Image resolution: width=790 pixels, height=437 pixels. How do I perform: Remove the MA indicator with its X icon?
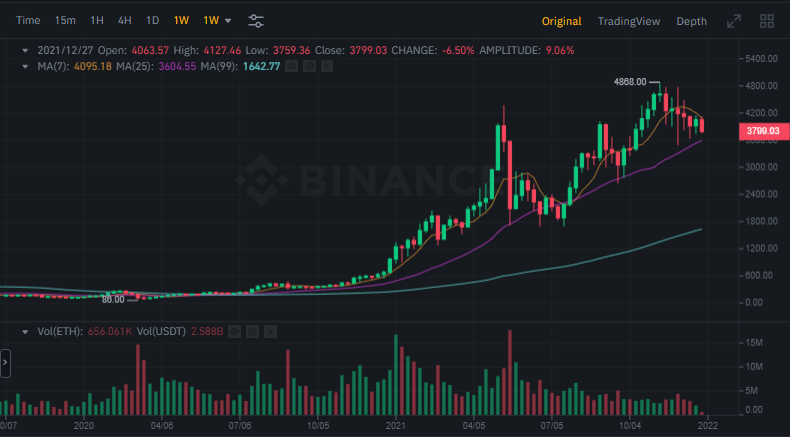pos(326,66)
